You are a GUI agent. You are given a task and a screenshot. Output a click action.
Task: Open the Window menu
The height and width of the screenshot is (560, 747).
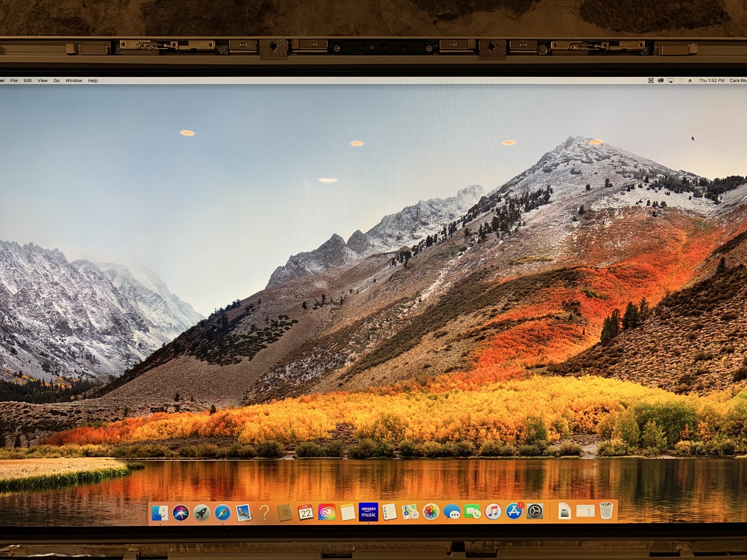coord(74,81)
